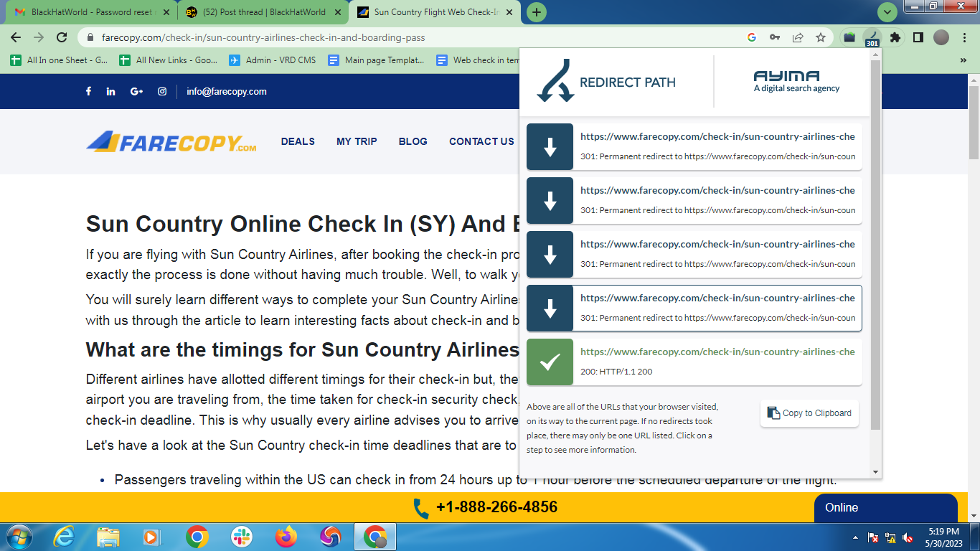Open the Chrome three-dot menu
The width and height of the screenshot is (980, 551).
pyautogui.click(x=964, y=37)
